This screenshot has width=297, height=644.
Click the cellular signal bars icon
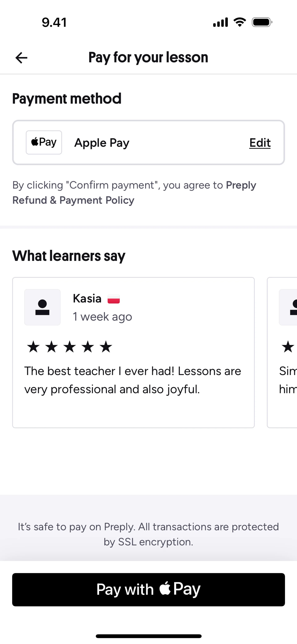click(220, 22)
